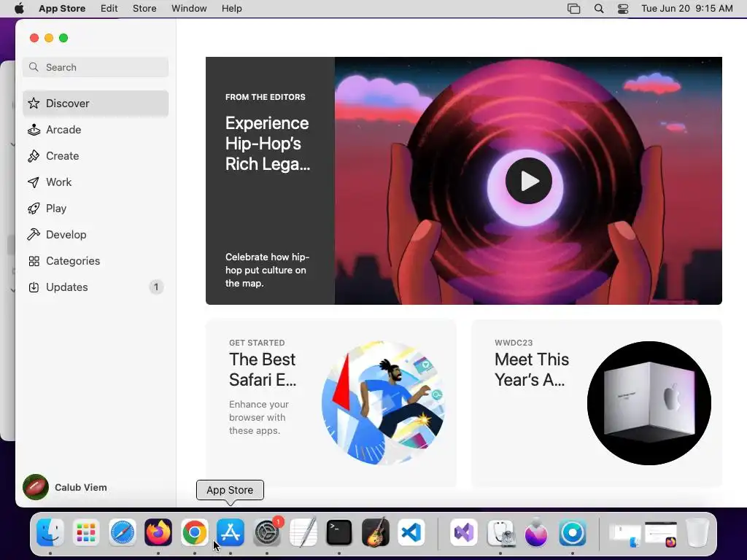Open Finder from the Dock
This screenshot has width=747, height=560.
(x=50, y=532)
